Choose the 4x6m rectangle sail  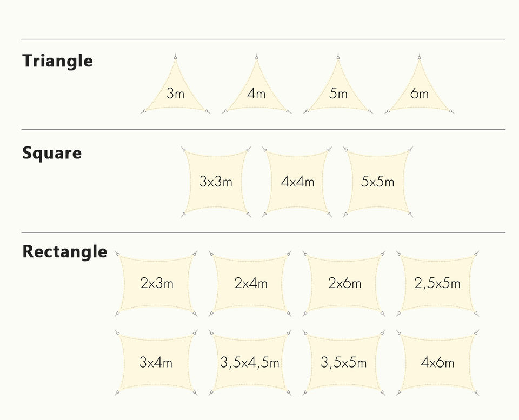click(437, 363)
